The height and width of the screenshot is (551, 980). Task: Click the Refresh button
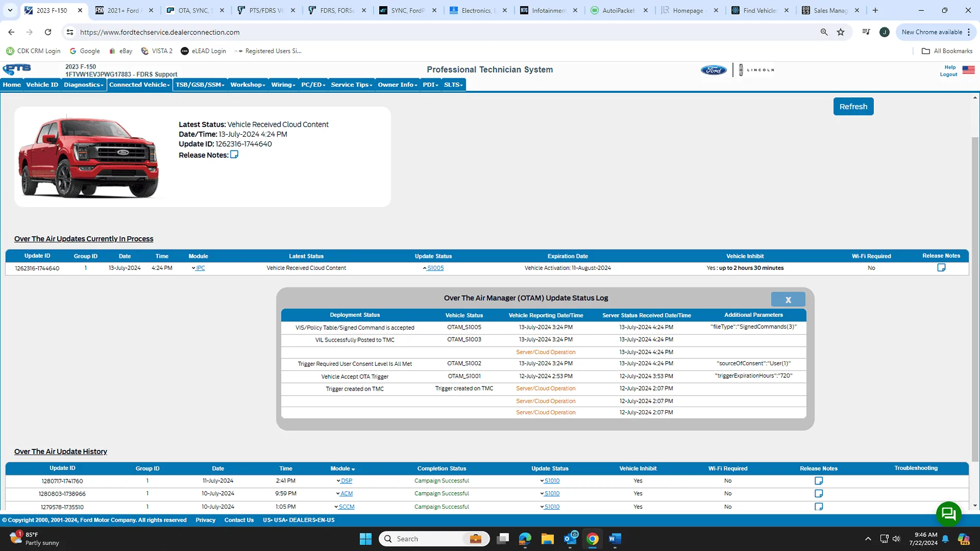(853, 107)
